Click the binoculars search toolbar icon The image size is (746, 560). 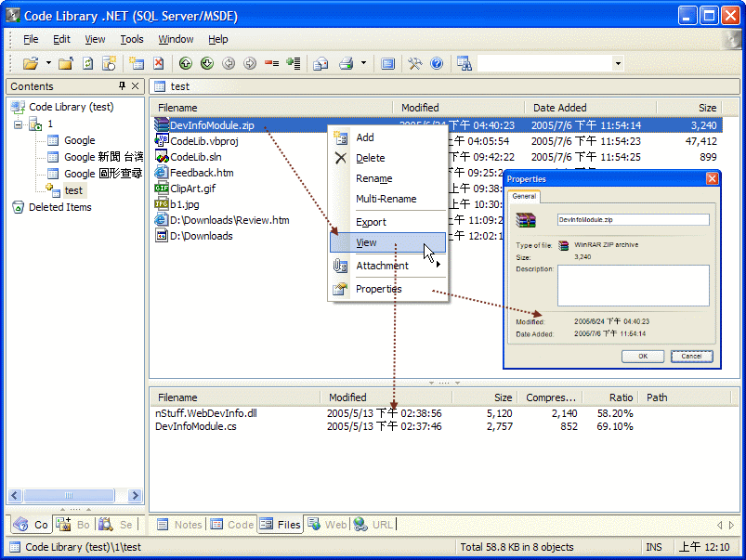click(x=465, y=63)
